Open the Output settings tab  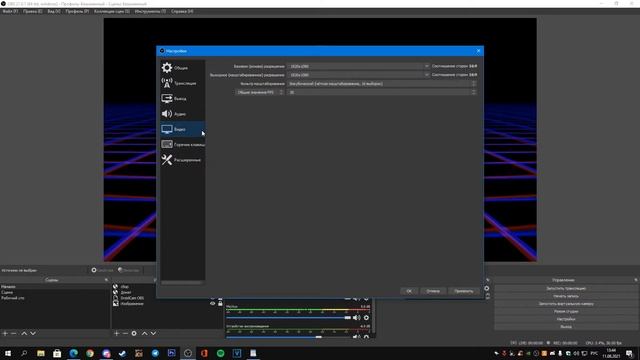182,98
